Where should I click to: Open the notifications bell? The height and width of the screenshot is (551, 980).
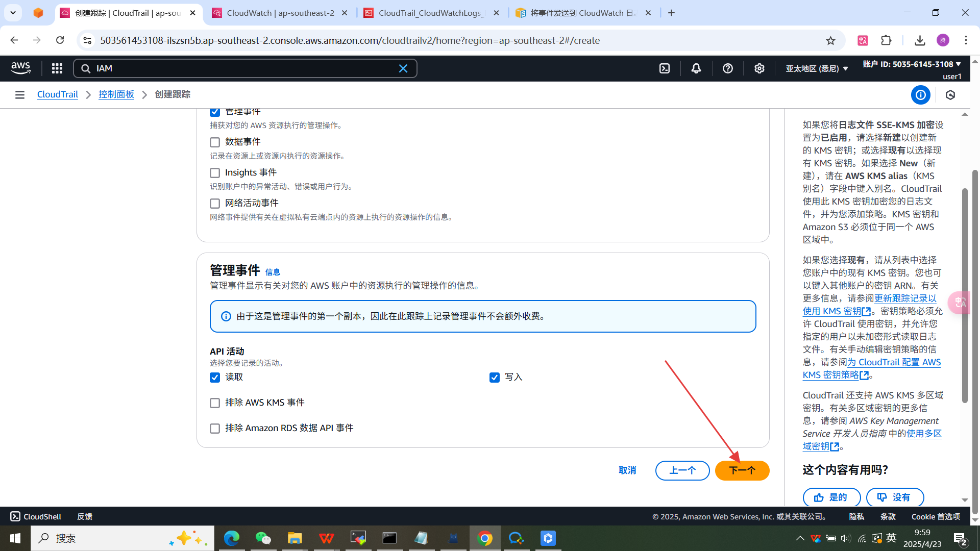tap(696, 68)
